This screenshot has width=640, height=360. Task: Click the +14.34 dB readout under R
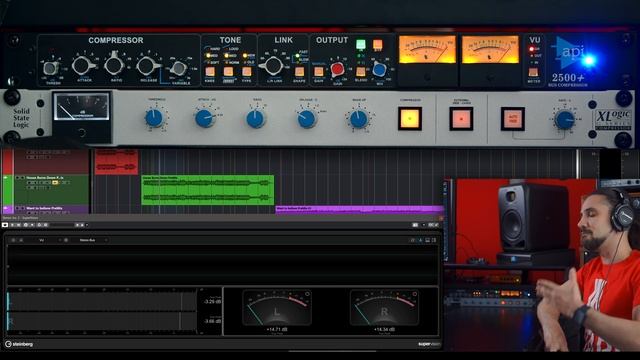[x=384, y=329]
